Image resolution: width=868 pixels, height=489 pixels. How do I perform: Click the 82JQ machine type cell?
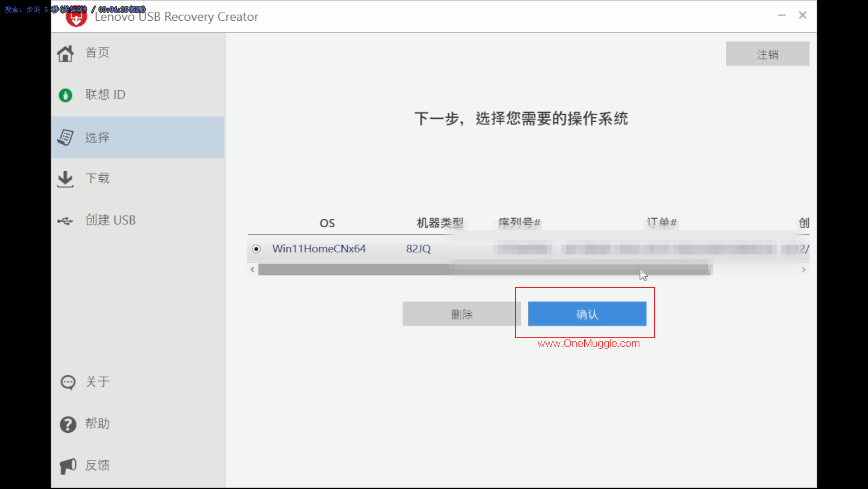point(418,249)
